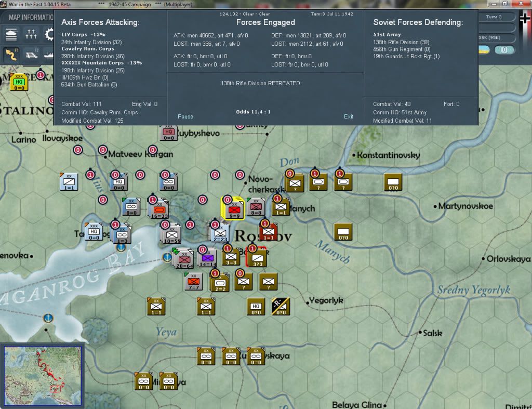
Task: Select the 8=8 unit near Novocherkassk
Action: point(256,207)
